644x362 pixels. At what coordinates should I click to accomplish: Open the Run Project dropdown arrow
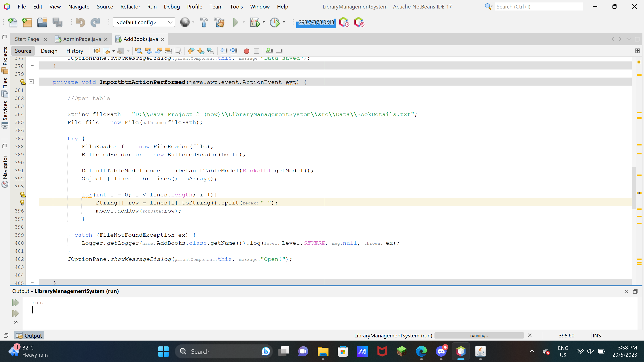[x=244, y=22]
